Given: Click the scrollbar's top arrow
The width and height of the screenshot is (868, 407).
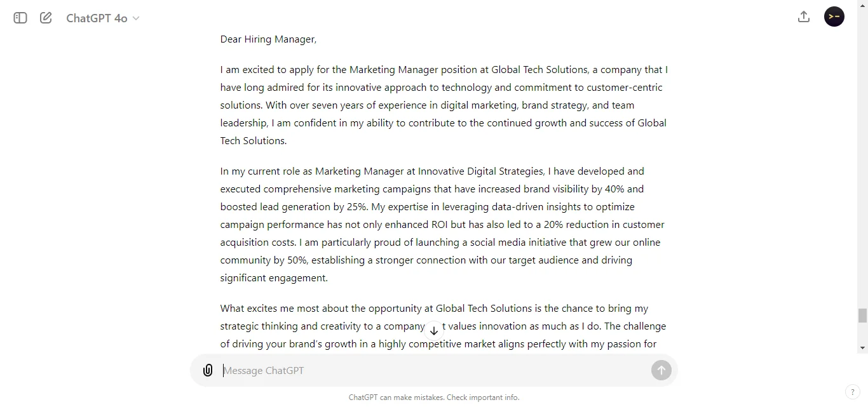Looking at the screenshot, I should coord(862,5).
